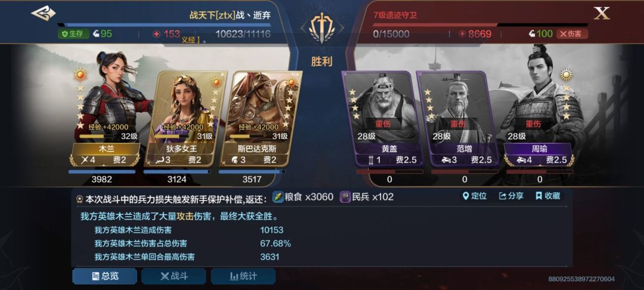Share the report via 分享
Viewport: 644px width, 290px height.
click(x=511, y=196)
